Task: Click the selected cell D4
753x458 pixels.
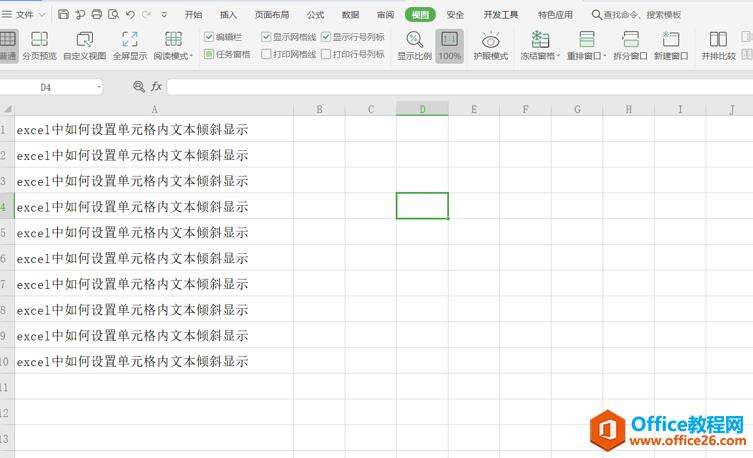Action: [422, 205]
